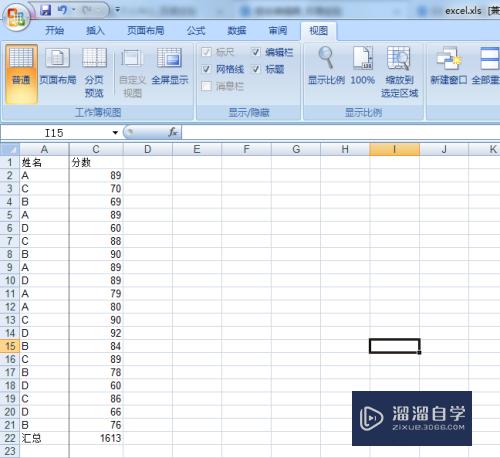Image resolution: width=500 pixels, height=458 pixels.
Task: Select the total cell 1613
Action: (96, 438)
